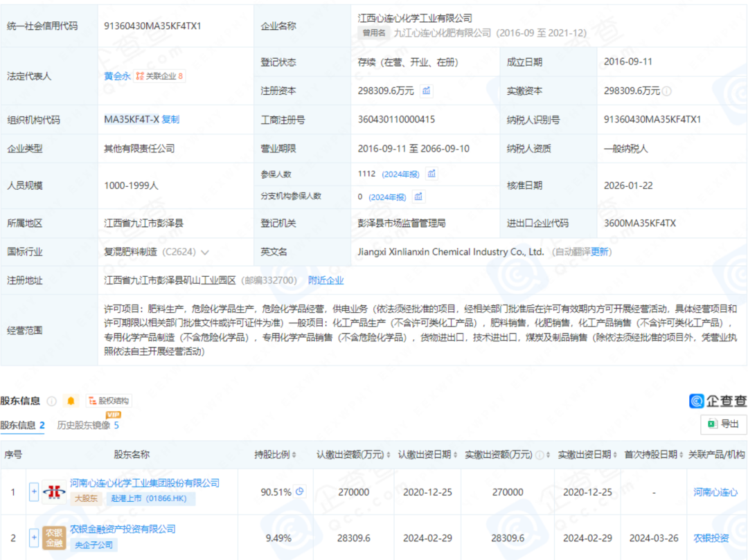This screenshot has height=560, width=748.
Task: Click the 导出 export icon
Action: click(724, 424)
